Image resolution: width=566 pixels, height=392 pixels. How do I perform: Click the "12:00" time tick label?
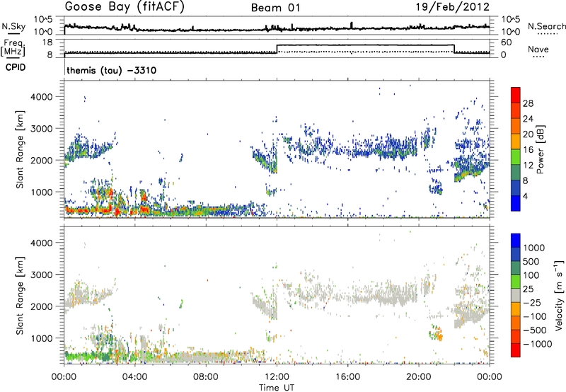[x=277, y=377]
